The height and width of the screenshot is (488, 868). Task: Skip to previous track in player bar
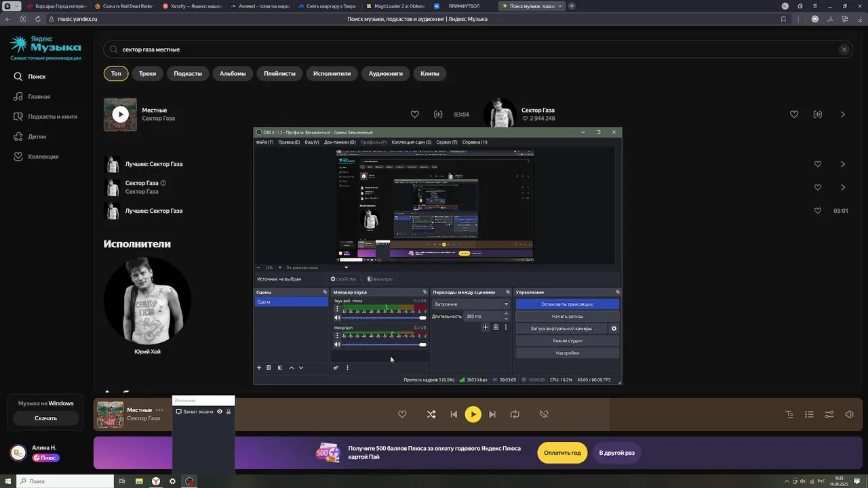tap(454, 414)
